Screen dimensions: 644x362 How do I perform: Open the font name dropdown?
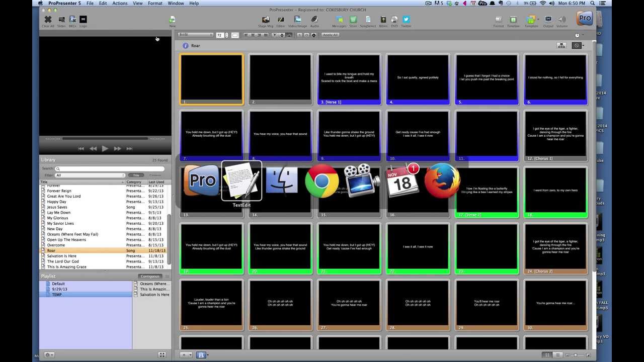(196, 35)
